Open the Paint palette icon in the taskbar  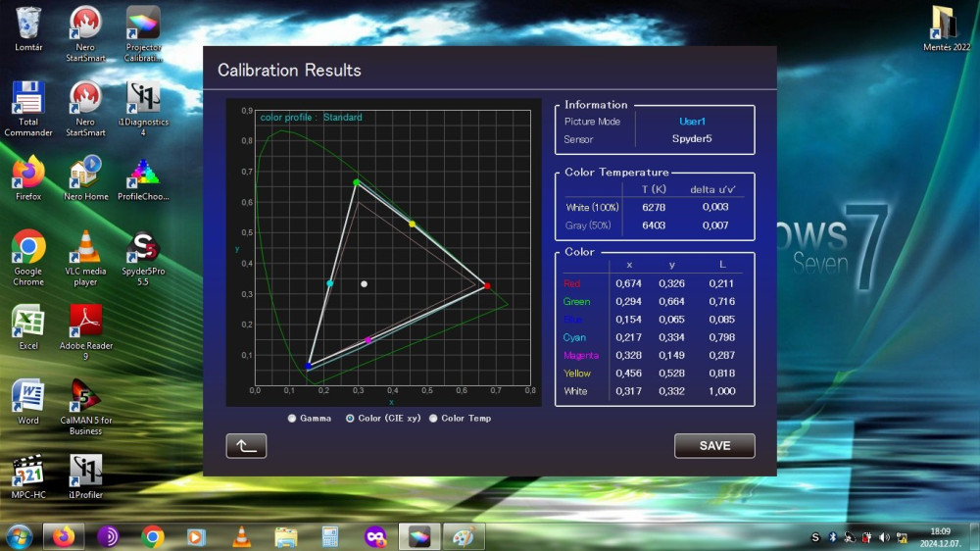[464, 536]
